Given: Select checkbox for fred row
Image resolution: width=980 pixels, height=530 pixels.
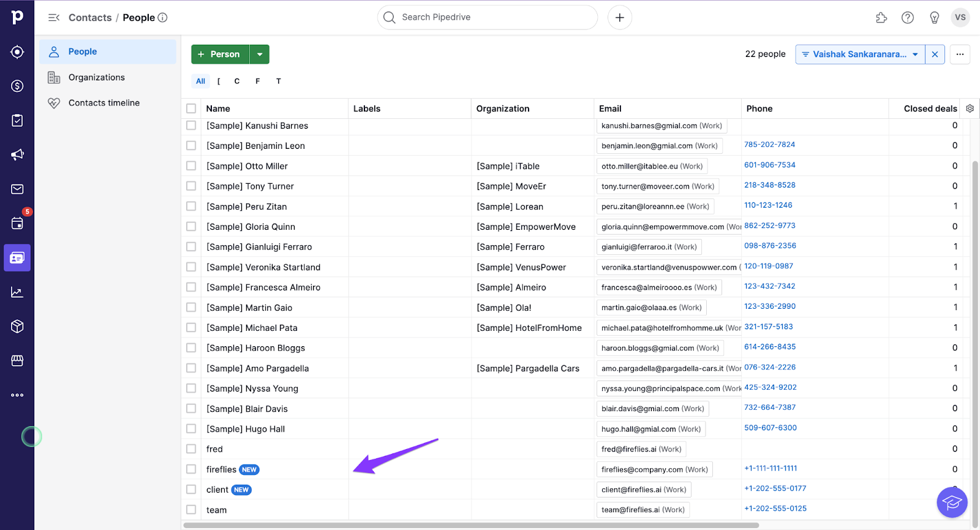Looking at the screenshot, I should (x=191, y=449).
